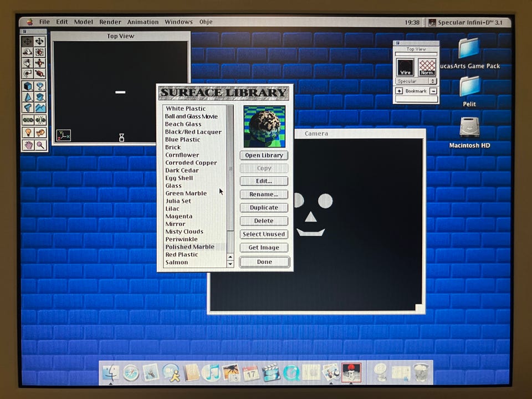This screenshot has height=399, width=532.
Task: Open the Ohje help menu
Action: (206, 22)
